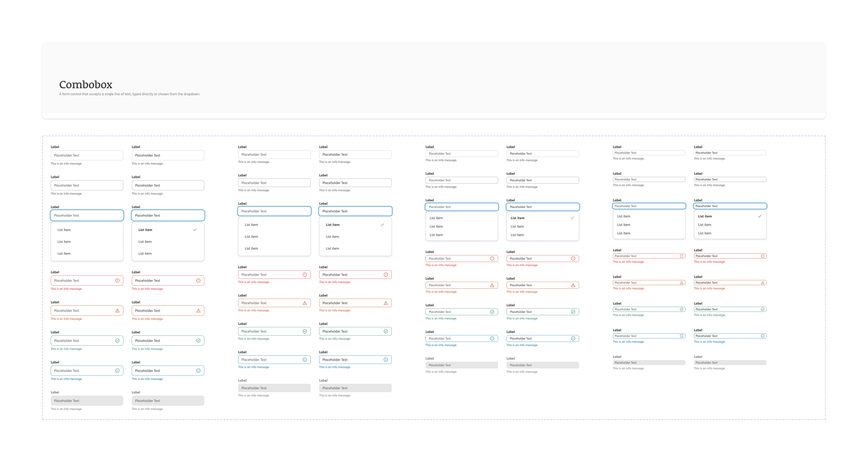
Task: Click green success icon in medium second-column combobox
Action: [x=386, y=331]
